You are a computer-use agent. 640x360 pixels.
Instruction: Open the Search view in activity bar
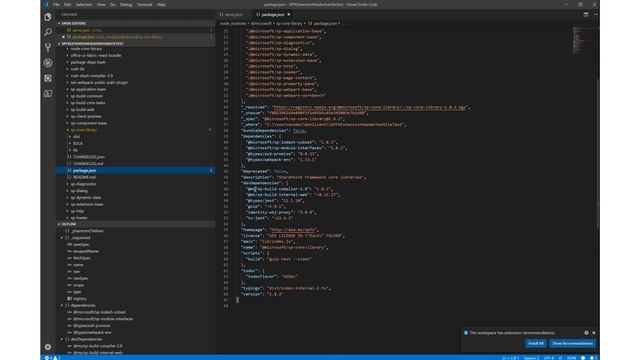click(48, 32)
